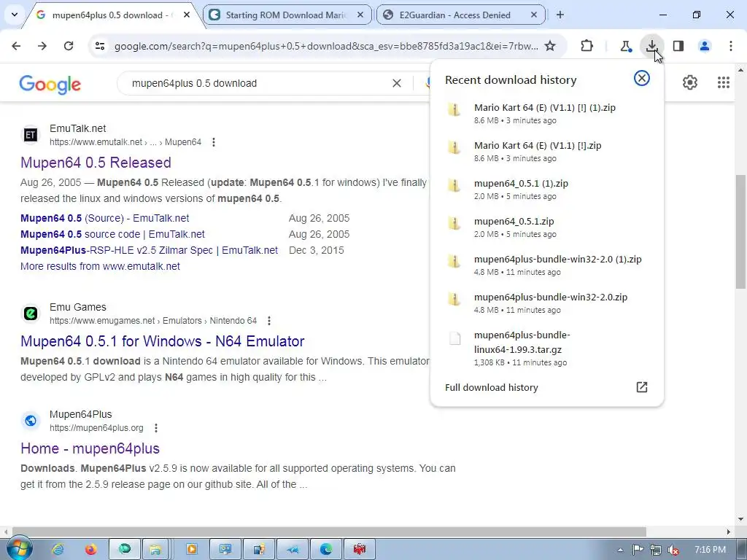Click More results from www.emutalk.net
This screenshot has height=560, width=747.
[100, 266]
